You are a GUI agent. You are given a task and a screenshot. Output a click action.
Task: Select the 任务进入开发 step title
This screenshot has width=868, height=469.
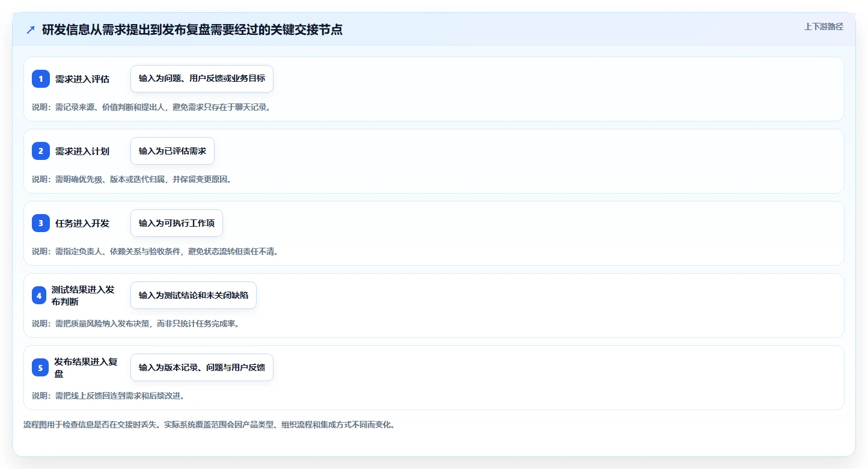click(x=82, y=223)
